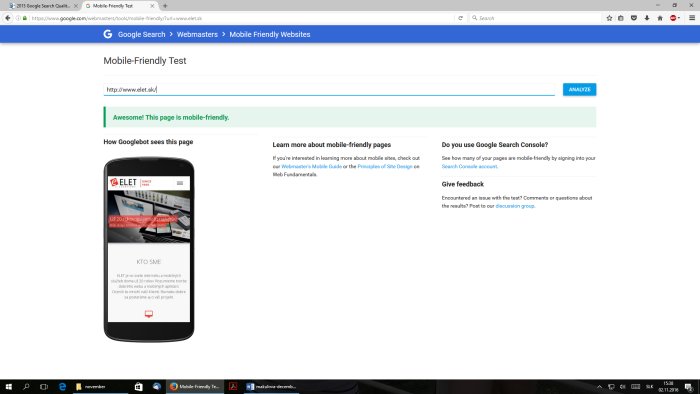Image resolution: width=700 pixels, height=394 pixels.
Task: Click the touch keyboard icon in the tray
Action: [x=636, y=386]
